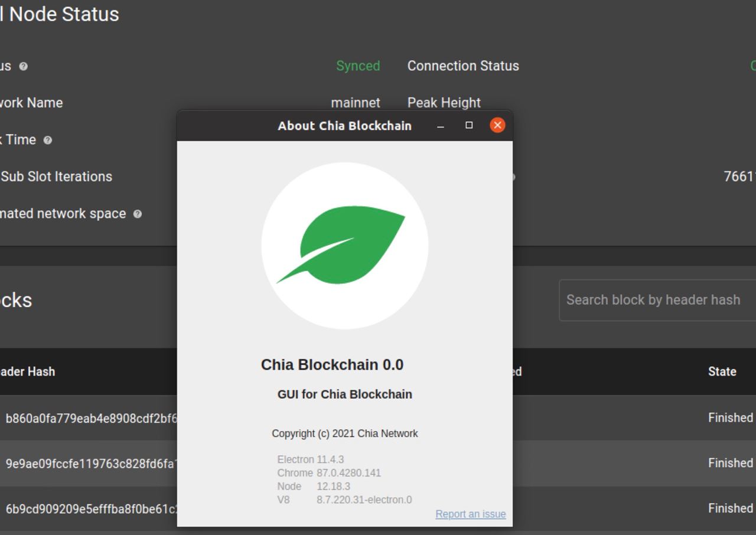Click the Connection Status label
Screen dimensions: 756x535
pos(463,66)
